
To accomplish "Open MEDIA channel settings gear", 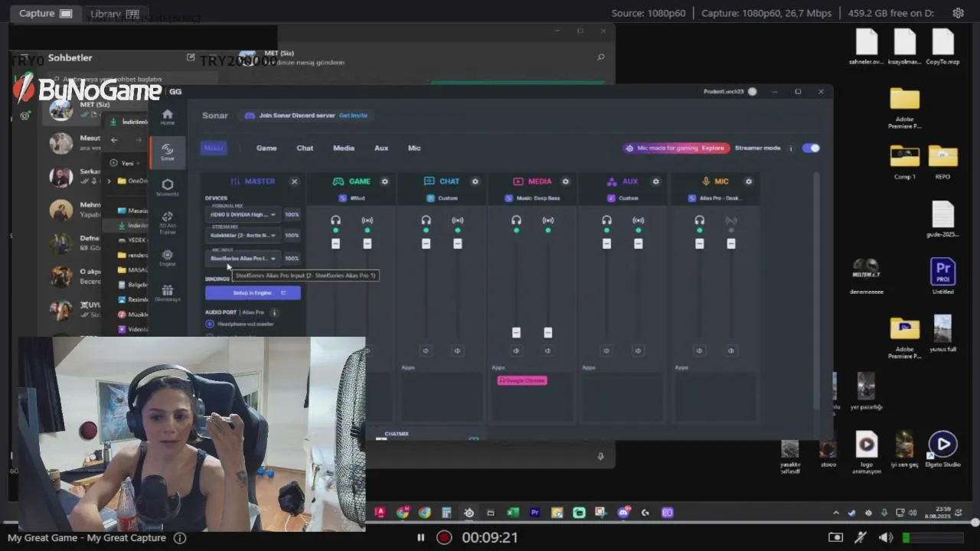I will coord(565,181).
